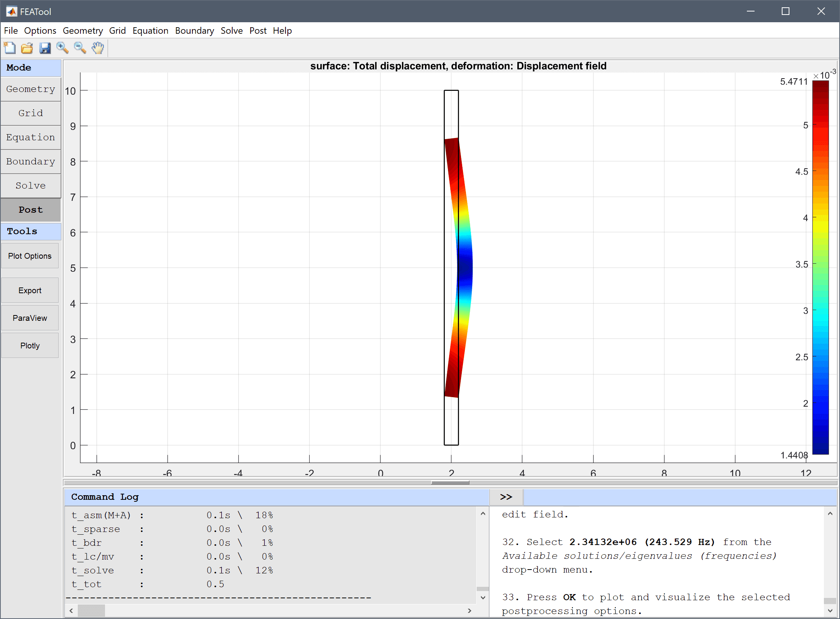840x619 pixels.
Task: Click the New model toolbar icon
Action: pos(10,48)
